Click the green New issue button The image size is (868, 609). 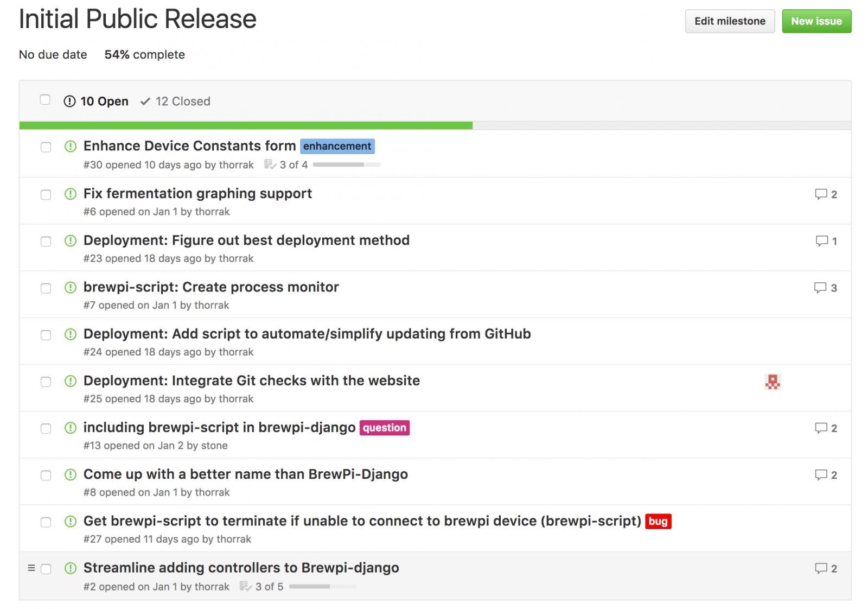point(816,21)
